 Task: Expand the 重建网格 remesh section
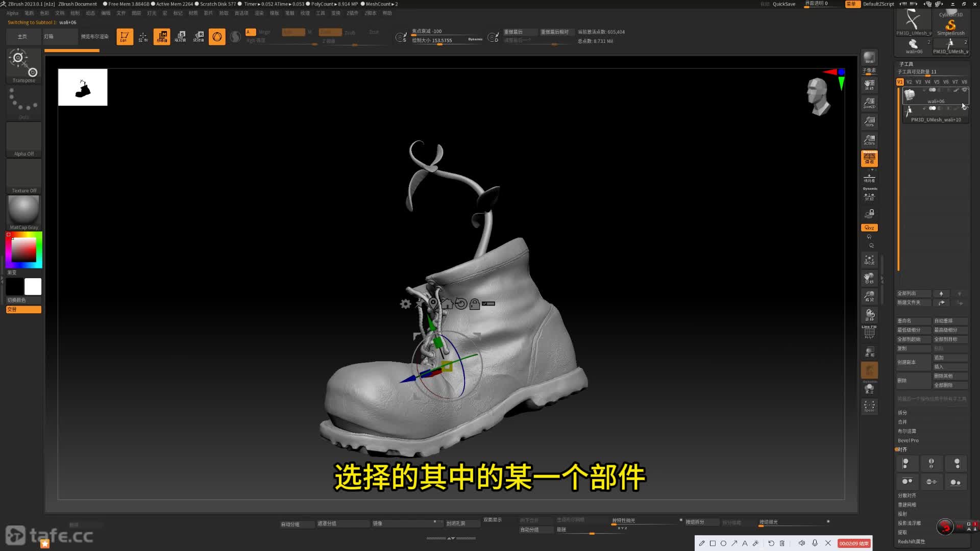tap(907, 505)
